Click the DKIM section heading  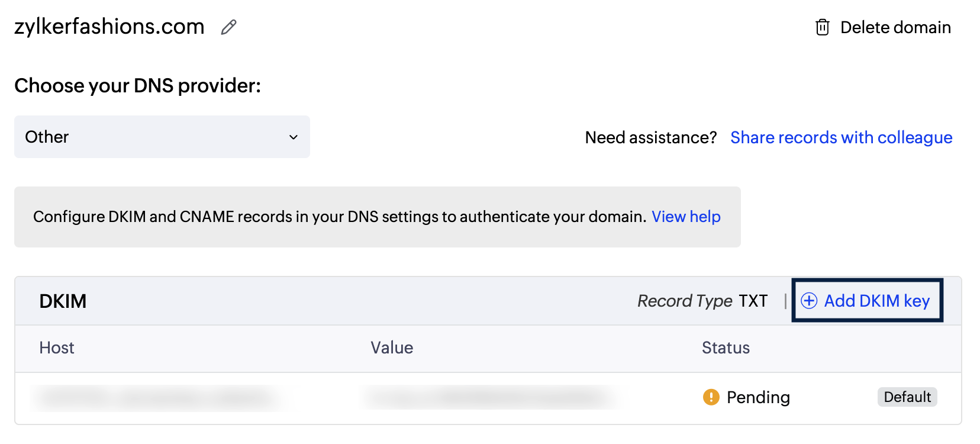(x=63, y=301)
